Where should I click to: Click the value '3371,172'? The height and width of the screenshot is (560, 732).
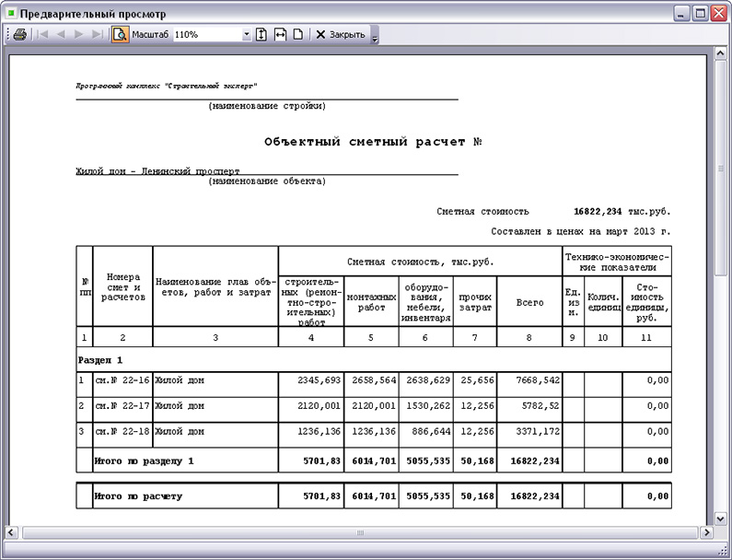538,432
